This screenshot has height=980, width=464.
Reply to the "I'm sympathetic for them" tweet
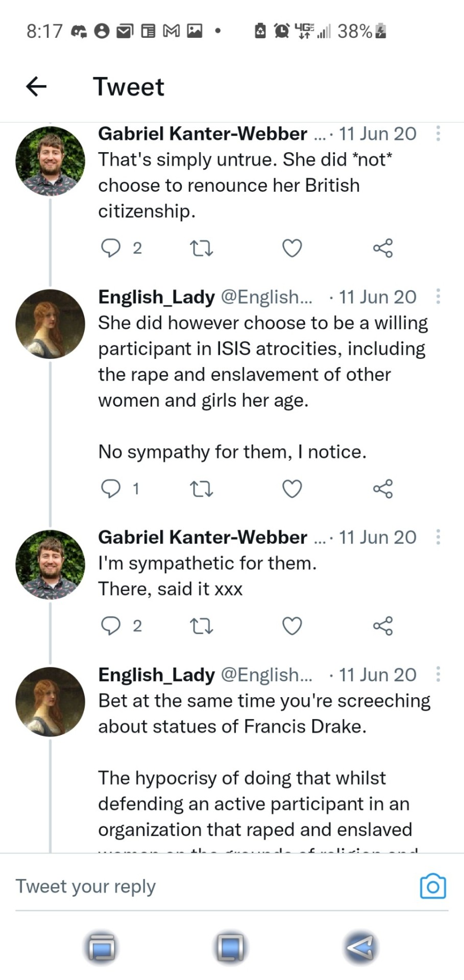111,626
